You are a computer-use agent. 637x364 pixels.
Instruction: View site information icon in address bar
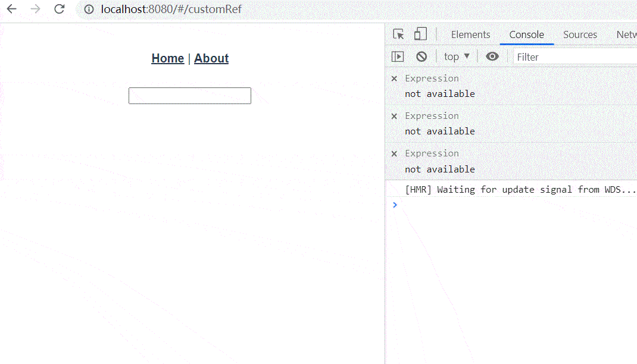point(89,9)
